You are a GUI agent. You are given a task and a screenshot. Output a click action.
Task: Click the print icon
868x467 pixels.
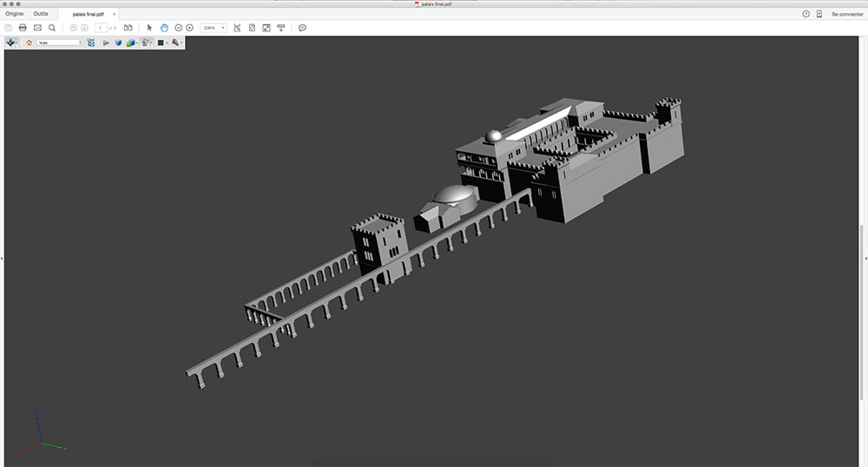pyautogui.click(x=23, y=28)
